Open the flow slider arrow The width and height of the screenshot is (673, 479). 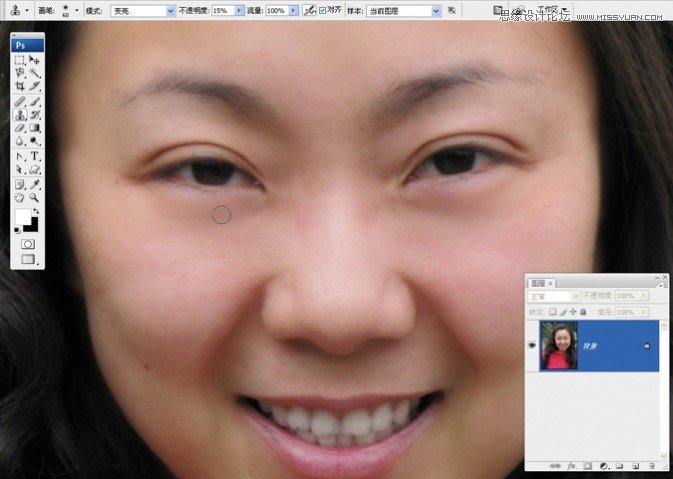click(294, 11)
